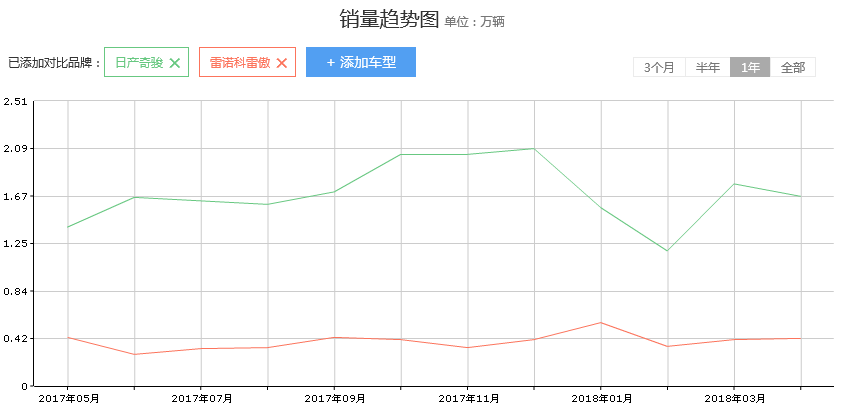Click the 2017年11月 x-axis label
The height and width of the screenshot is (418, 847).
click(x=467, y=399)
